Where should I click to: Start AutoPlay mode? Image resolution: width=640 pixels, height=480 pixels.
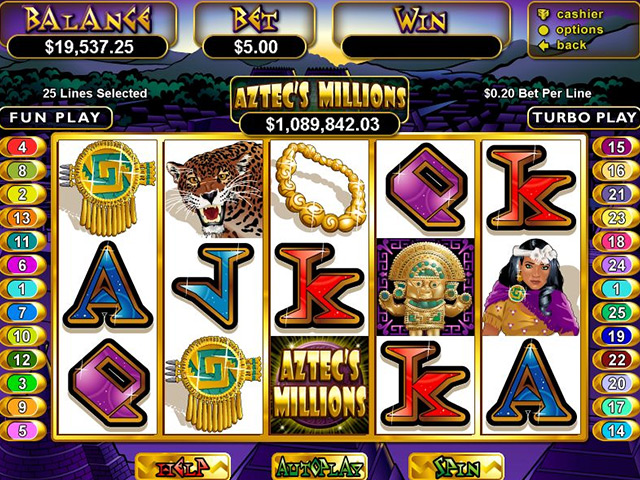click(x=320, y=467)
